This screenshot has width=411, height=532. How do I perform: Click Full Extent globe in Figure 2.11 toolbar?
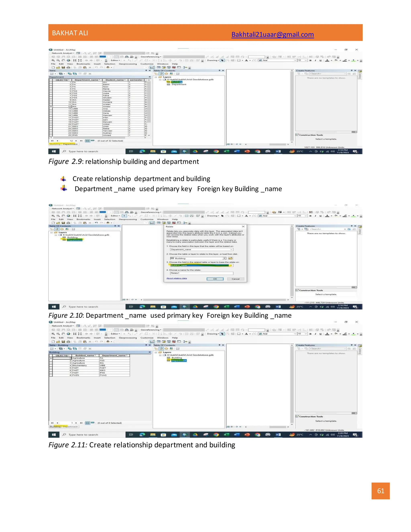point(68,334)
